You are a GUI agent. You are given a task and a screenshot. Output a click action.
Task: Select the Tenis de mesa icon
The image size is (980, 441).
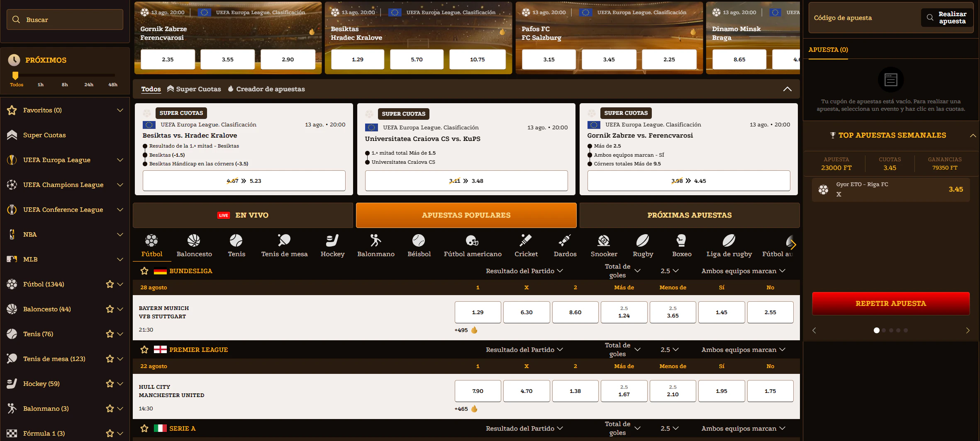[284, 240]
